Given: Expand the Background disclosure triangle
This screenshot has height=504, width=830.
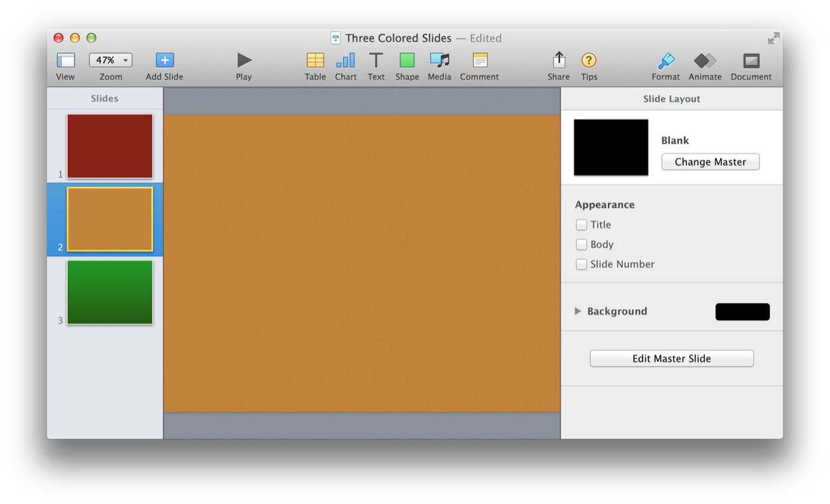Looking at the screenshot, I should (x=578, y=311).
